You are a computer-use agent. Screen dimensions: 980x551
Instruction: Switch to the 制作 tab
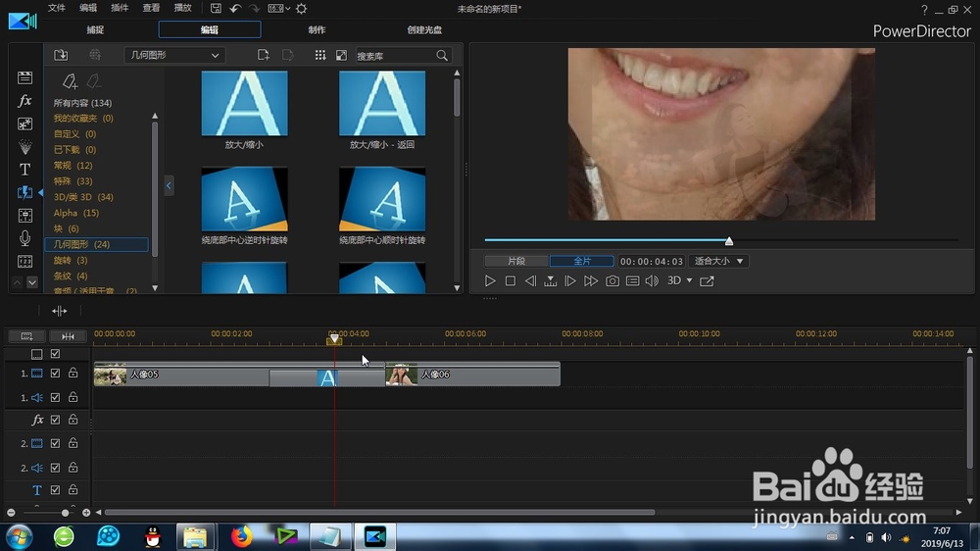pyautogui.click(x=317, y=29)
